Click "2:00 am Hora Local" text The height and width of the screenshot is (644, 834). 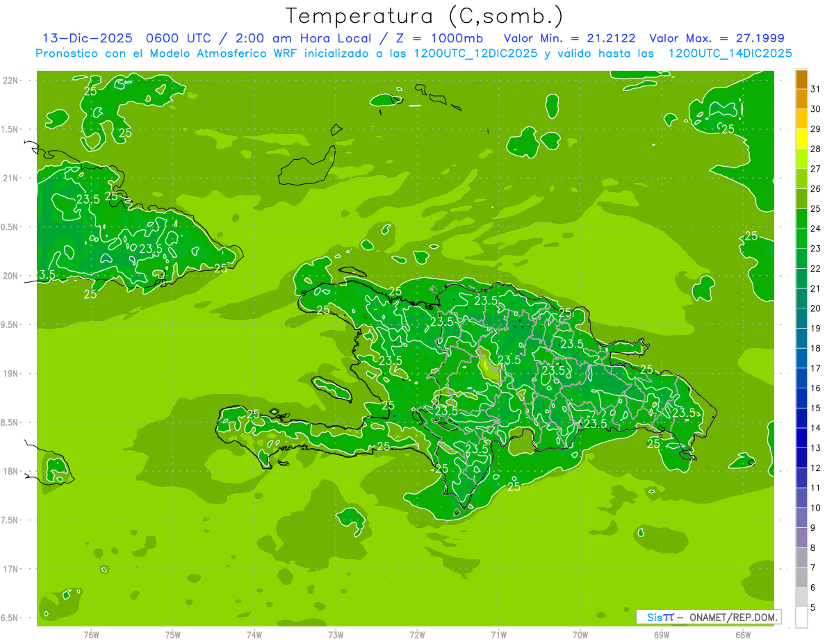tap(303, 38)
